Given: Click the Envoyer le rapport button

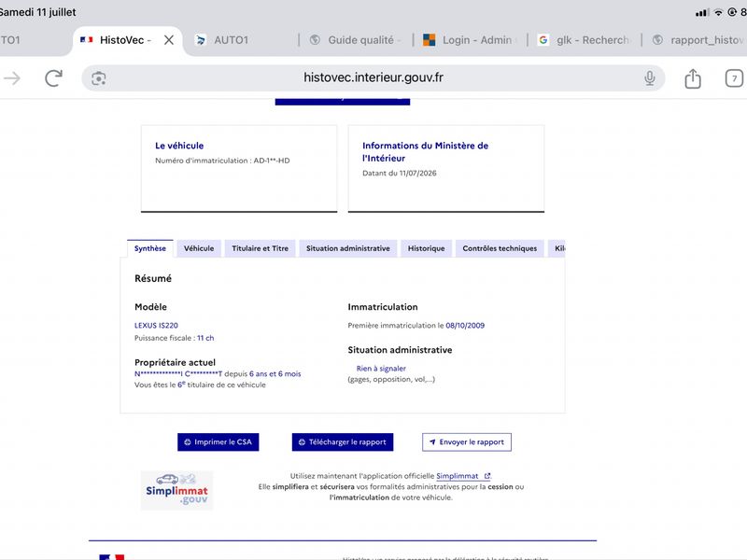Looking at the screenshot, I should tap(466, 441).
